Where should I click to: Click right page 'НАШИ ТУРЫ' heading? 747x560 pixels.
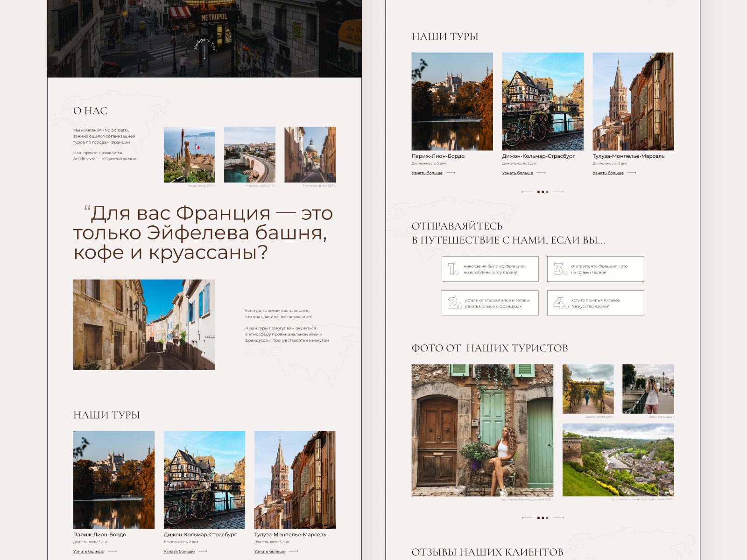[445, 36]
